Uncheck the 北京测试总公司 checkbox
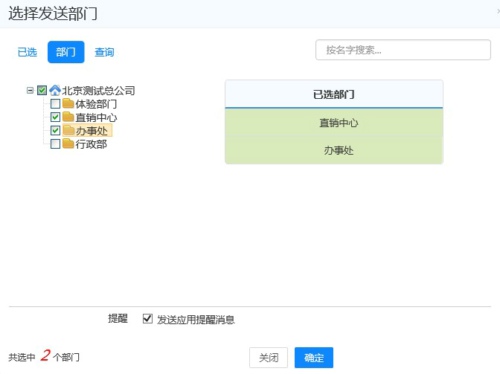500x374 pixels. pyautogui.click(x=42, y=90)
